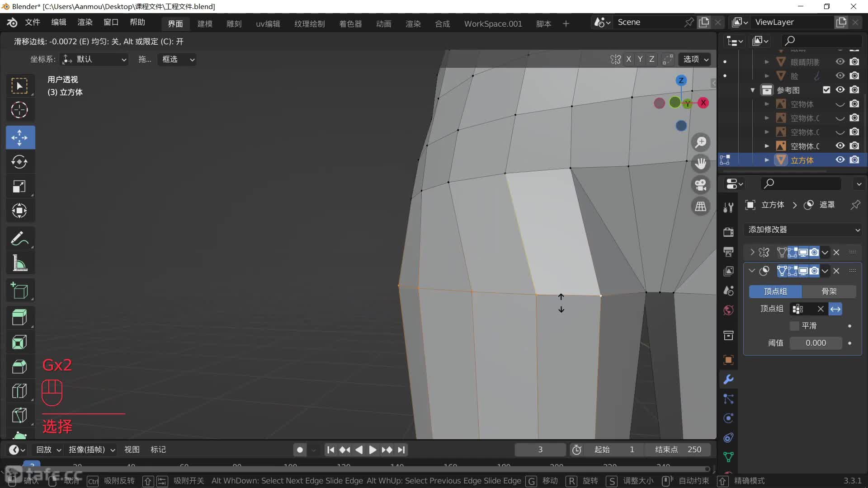Screen dimensions: 868x488
Task: Open the Modifier properties wrench tab
Action: click(x=728, y=379)
